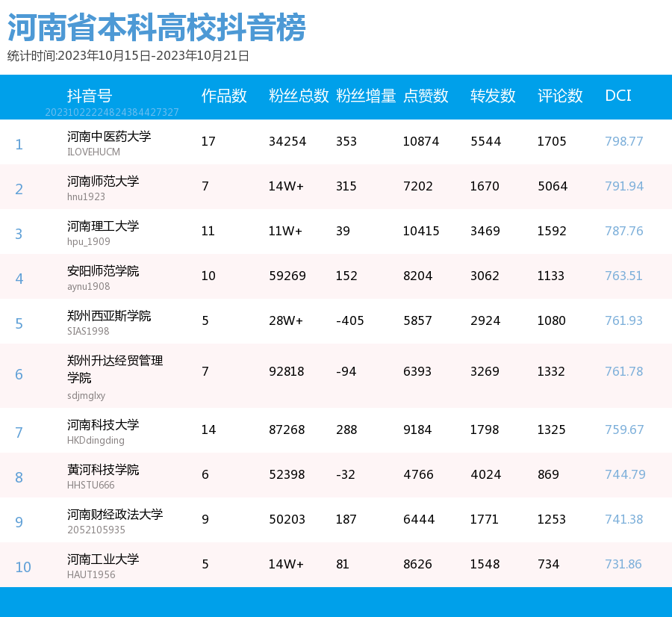This screenshot has width=672, height=617.
Task: Click DCI value 791.94
Action: 624,186
